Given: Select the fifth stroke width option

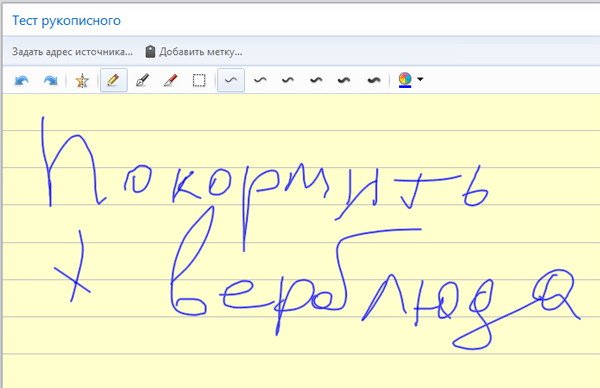Looking at the screenshot, I should [344, 80].
